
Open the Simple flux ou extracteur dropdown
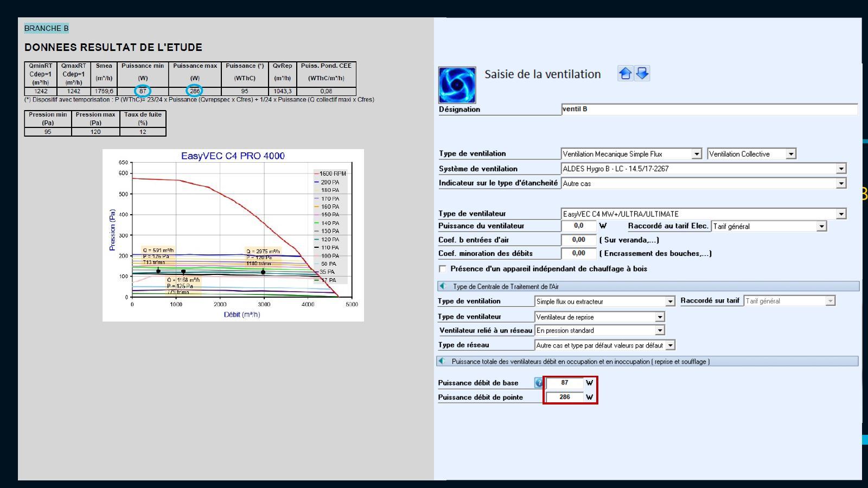pyautogui.click(x=671, y=301)
